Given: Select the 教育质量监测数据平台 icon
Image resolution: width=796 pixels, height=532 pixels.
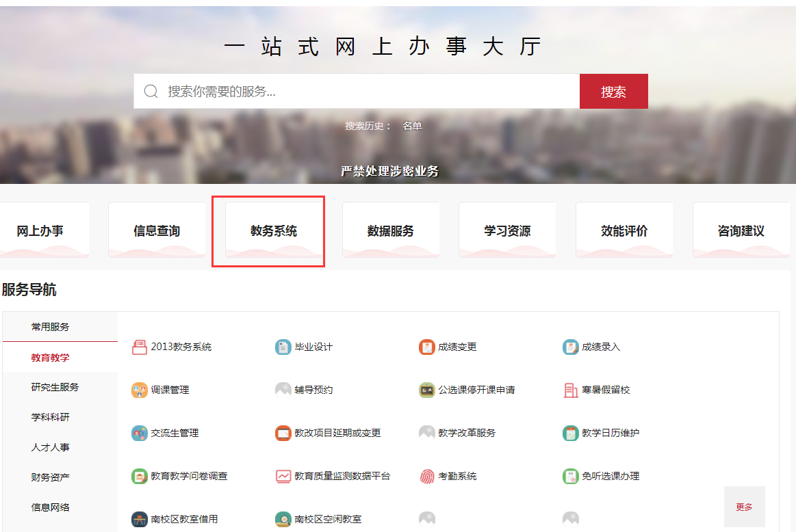Looking at the screenshot, I should 283,477.
